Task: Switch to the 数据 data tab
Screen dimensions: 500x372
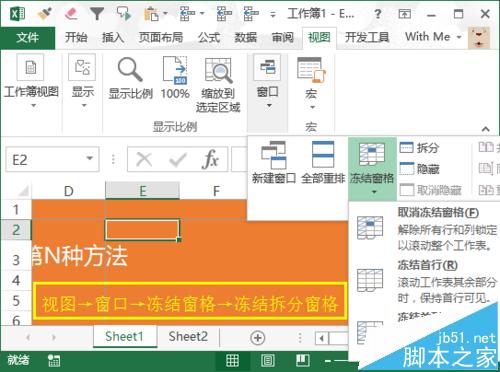Action: click(246, 37)
